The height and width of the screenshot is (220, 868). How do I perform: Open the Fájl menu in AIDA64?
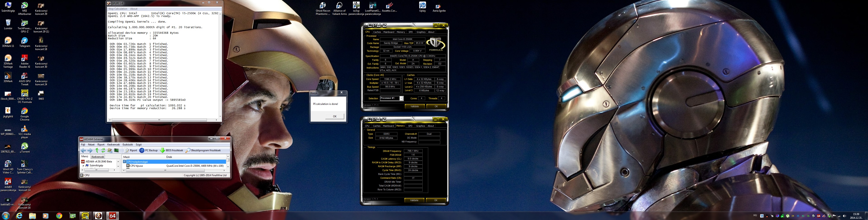click(83, 145)
